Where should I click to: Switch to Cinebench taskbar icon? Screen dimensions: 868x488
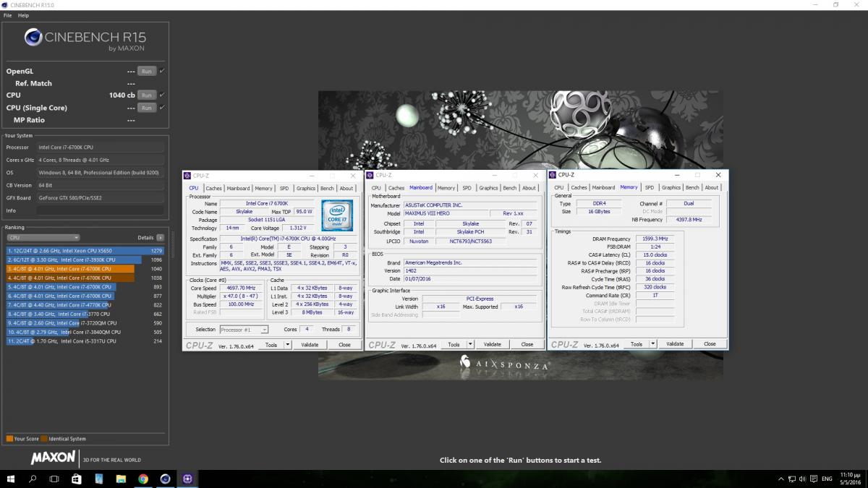pyautogui.click(x=165, y=479)
